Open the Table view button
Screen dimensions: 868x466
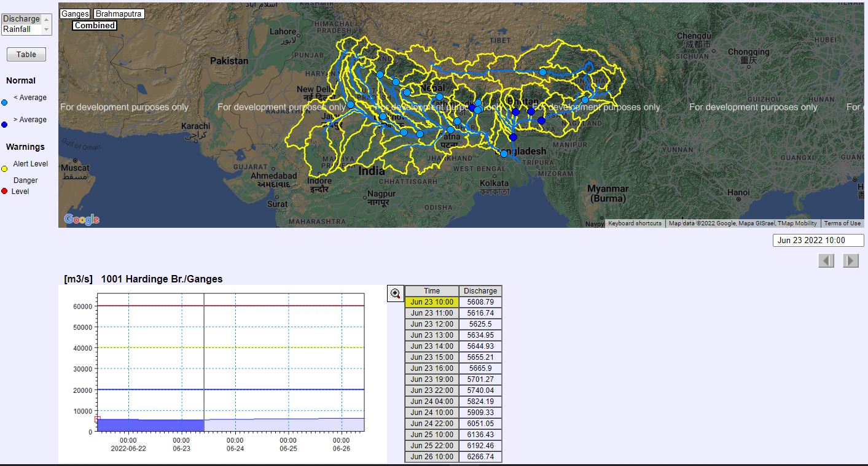pyautogui.click(x=26, y=55)
